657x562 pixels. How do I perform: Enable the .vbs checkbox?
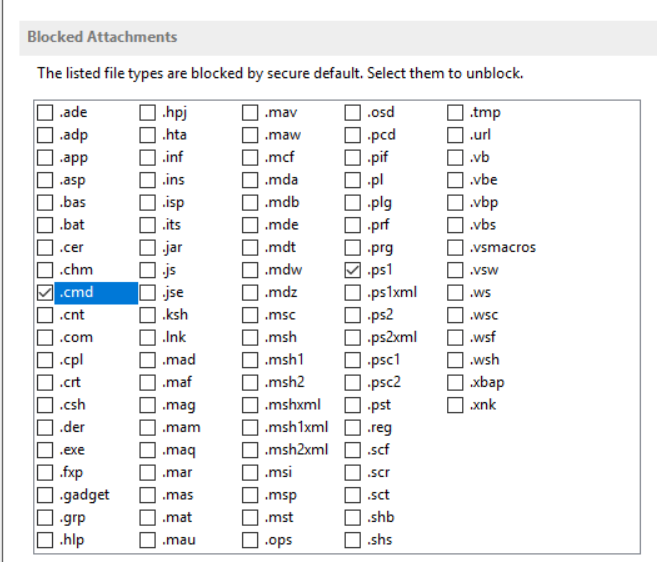(x=455, y=225)
